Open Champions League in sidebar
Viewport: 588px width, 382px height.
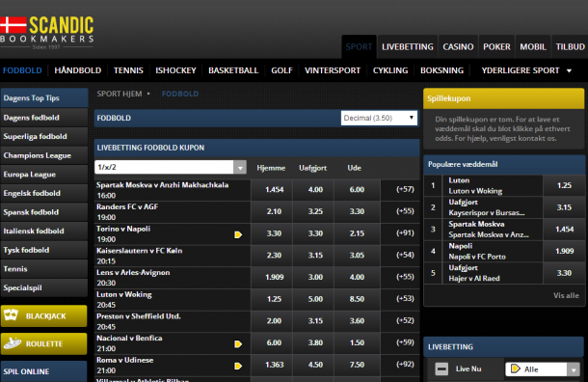[x=44, y=155]
